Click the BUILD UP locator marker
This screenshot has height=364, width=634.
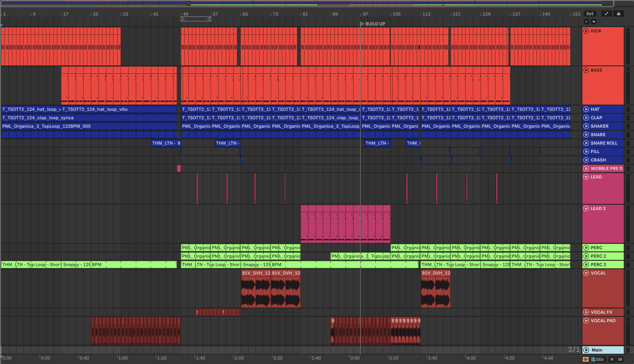pos(362,24)
